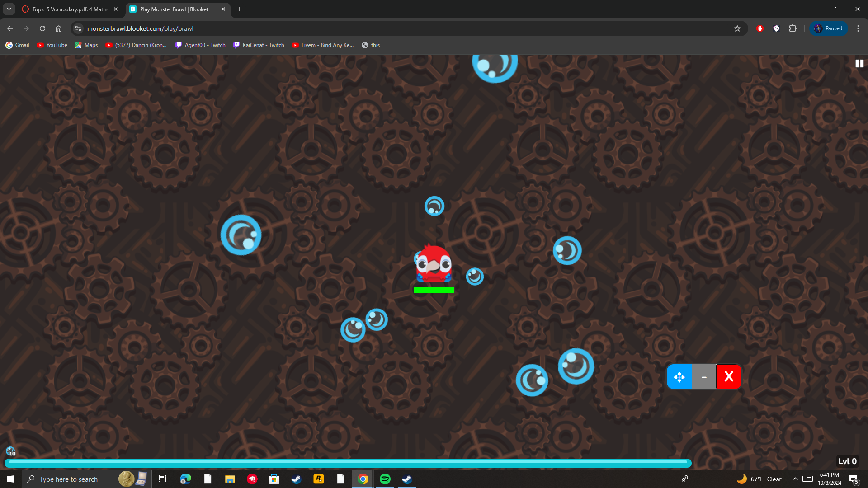
Task: Click the blue move arrows button
Action: (x=679, y=377)
